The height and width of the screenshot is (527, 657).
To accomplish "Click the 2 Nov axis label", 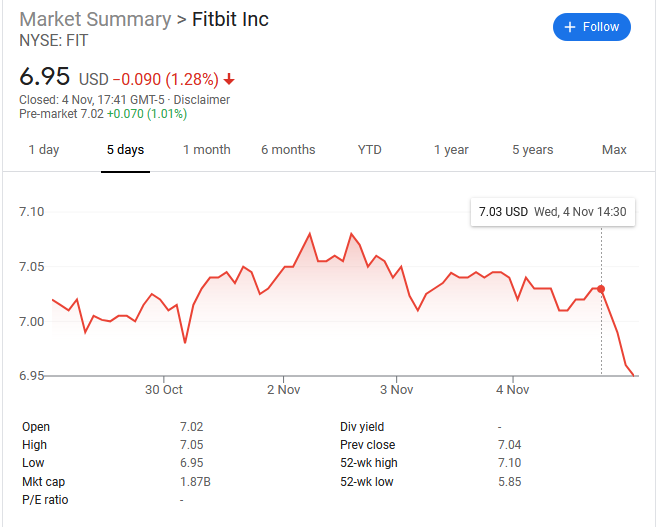I will click(x=283, y=390).
